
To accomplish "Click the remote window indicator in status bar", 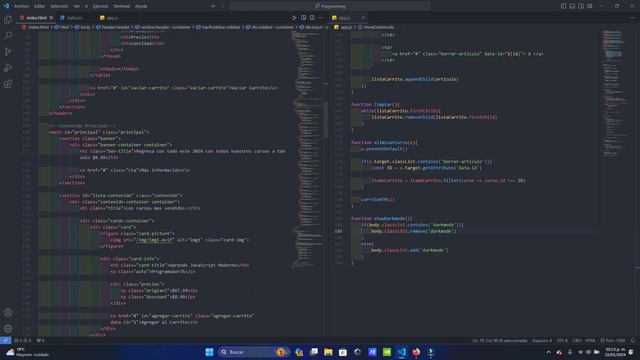I will point(5,340).
